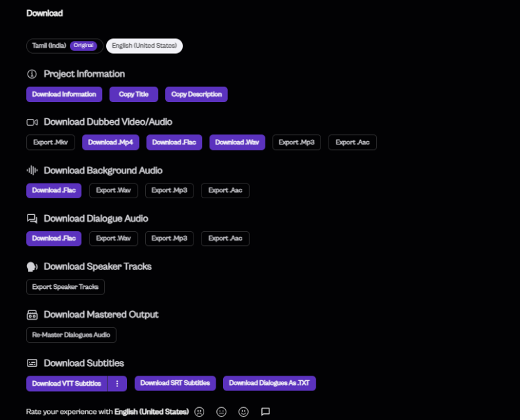Switch to the Tamil (India) language tab
This screenshot has height=420, width=520.
click(x=64, y=46)
